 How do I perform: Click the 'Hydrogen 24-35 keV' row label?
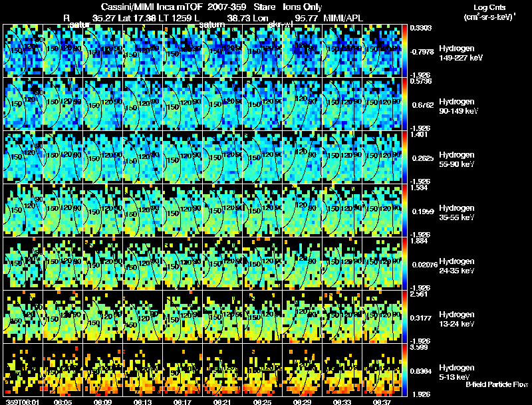tap(457, 266)
